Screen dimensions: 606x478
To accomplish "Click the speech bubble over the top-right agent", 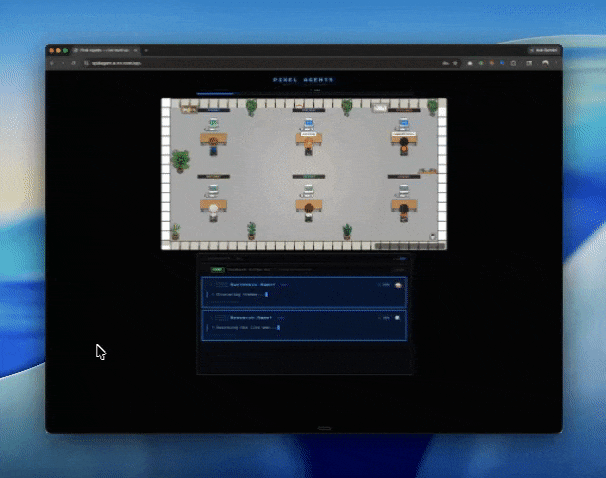I will [x=404, y=134].
